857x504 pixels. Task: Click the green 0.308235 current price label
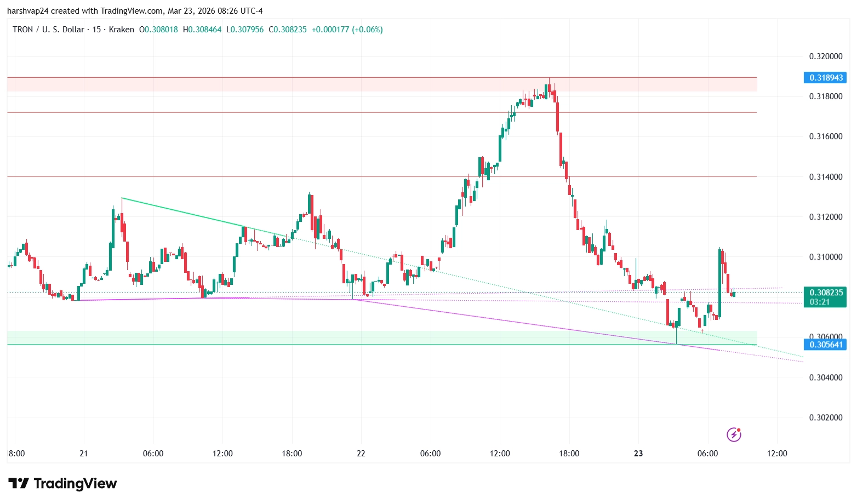[826, 293]
